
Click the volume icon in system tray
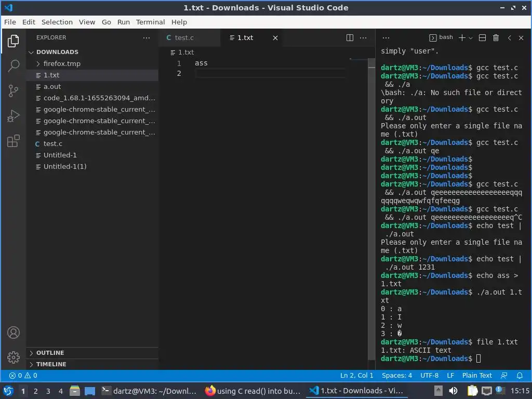click(x=453, y=391)
